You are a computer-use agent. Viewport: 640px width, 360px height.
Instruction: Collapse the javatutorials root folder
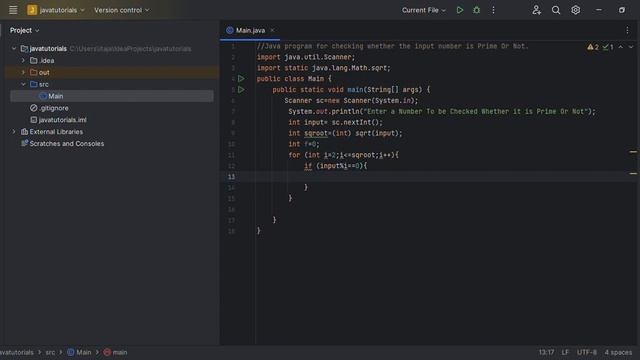pyautogui.click(x=14, y=49)
